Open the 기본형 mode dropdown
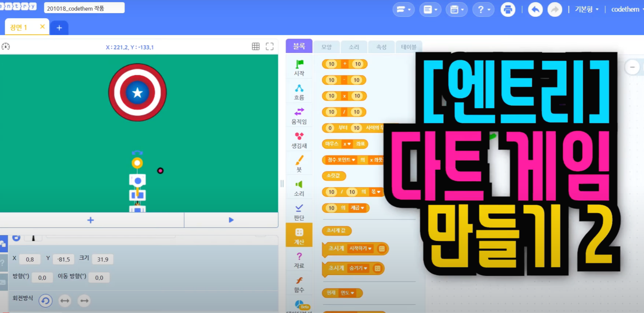Screen dimensions: 644x313 [x=586, y=10]
